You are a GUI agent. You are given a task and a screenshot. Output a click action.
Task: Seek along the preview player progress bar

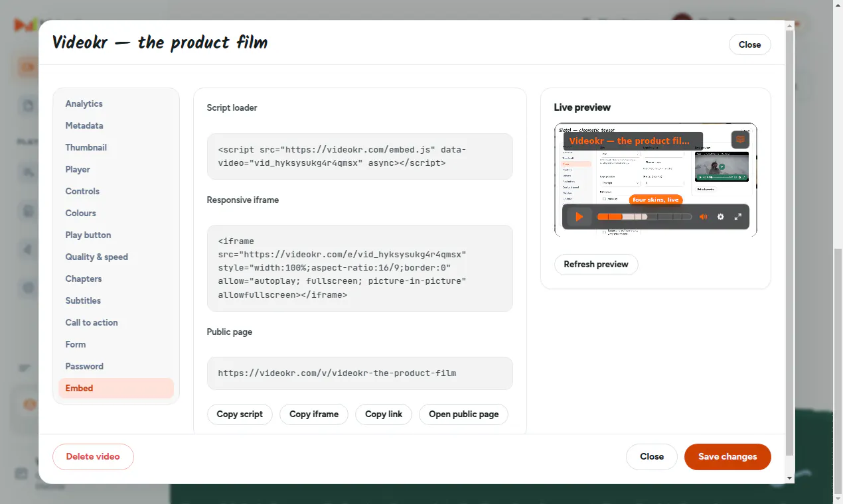tap(645, 217)
